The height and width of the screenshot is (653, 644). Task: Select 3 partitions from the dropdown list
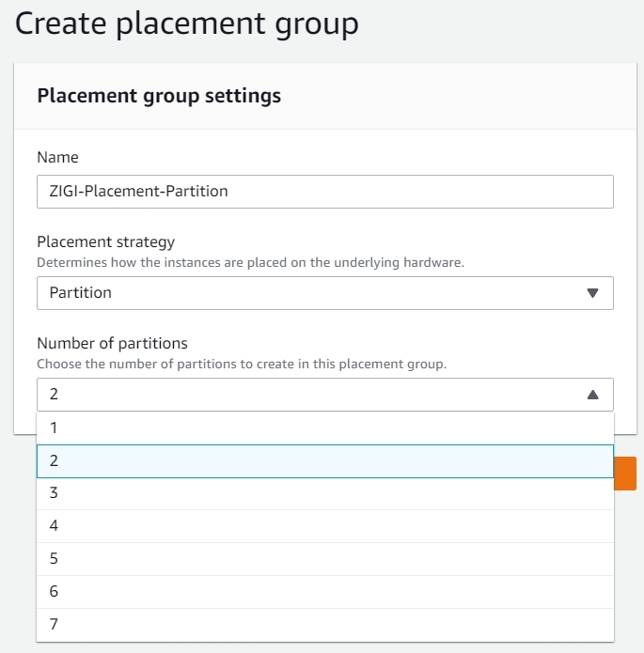pyautogui.click(x=324, y=493)
